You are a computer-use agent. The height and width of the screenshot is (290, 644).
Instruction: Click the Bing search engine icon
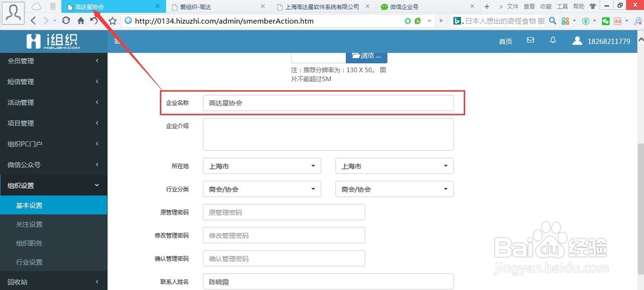coord(457,21)
